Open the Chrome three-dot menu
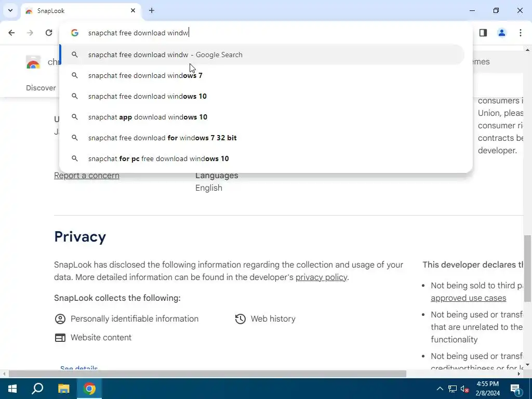Image resolution: width=532 pixels, height=399 pixels. 520,33
